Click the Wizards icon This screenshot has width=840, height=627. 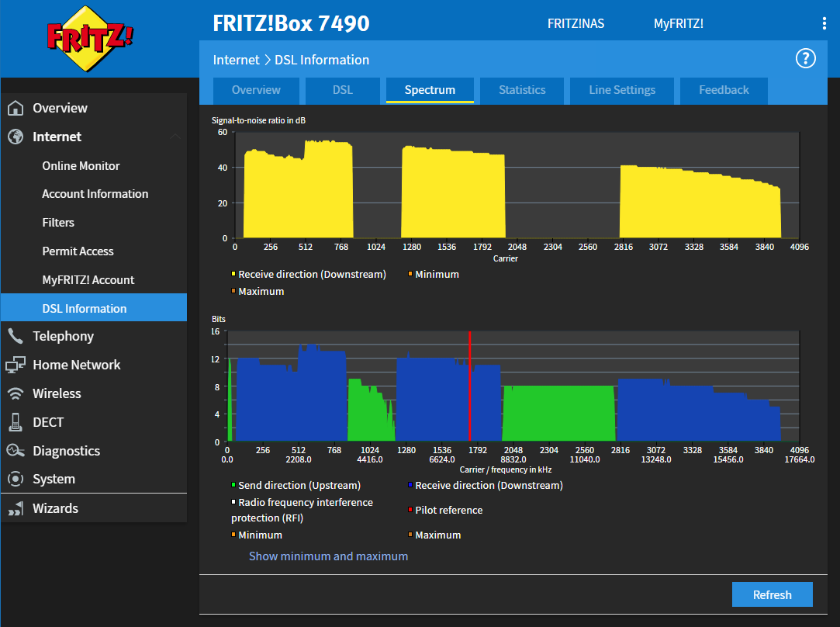tap(16, 508)
